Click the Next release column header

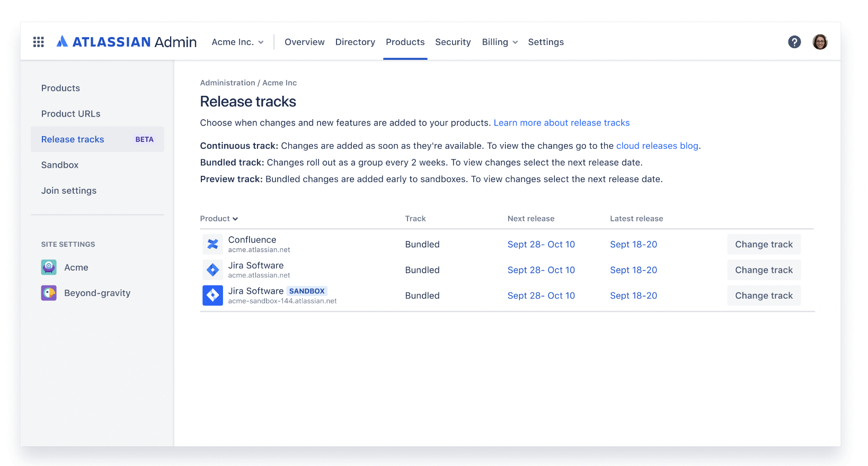point(531,219)
